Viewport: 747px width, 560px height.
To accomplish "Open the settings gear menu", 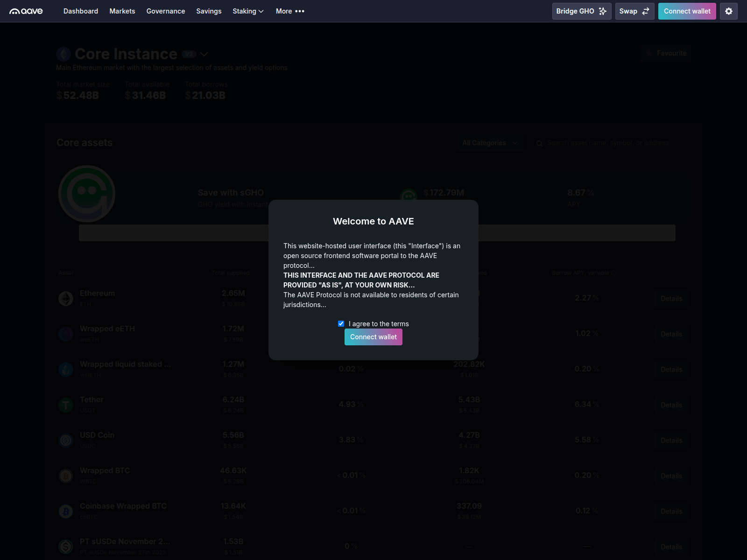I will pyautogui.click(x=728, y=11).
